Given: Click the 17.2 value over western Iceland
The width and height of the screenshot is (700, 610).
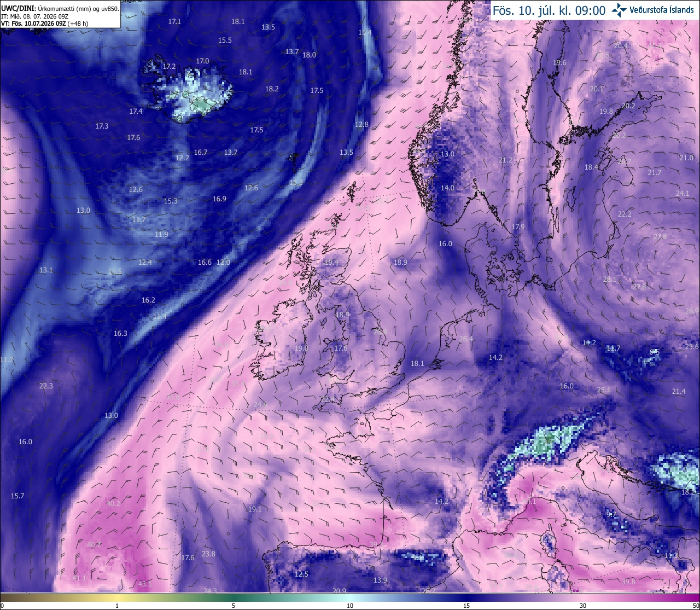Looking at the screenshot, I should pos(170,67).
